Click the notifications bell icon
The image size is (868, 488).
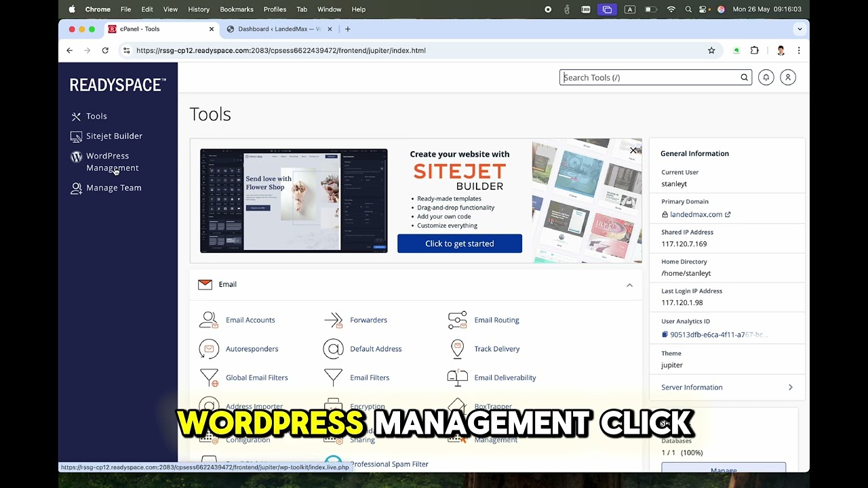click(x=766, y=77)
